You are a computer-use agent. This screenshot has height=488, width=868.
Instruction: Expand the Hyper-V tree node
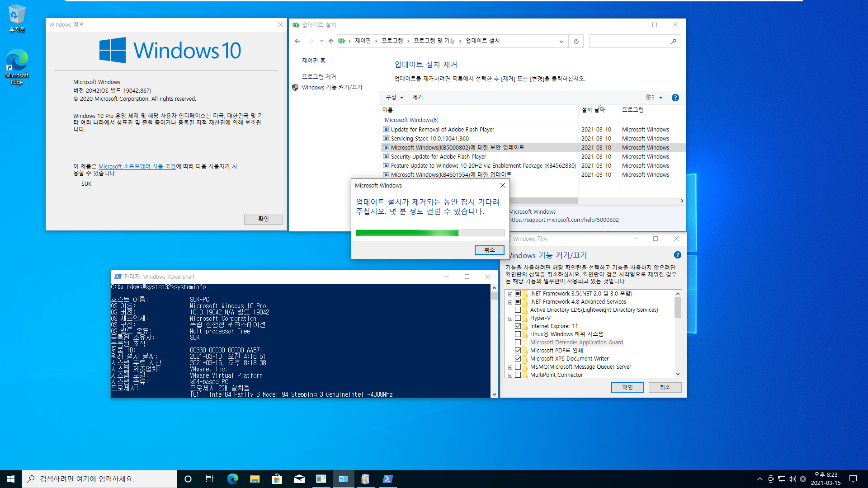pos(510,318)
